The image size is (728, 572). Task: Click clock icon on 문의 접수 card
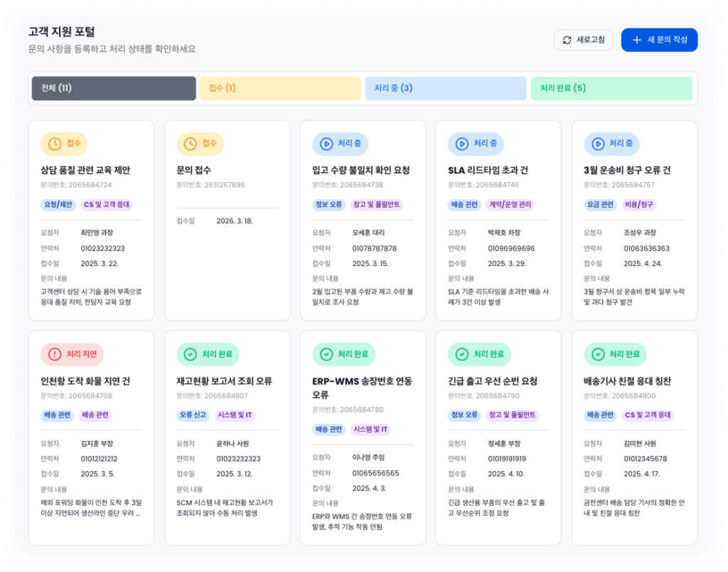pos(191,144)
